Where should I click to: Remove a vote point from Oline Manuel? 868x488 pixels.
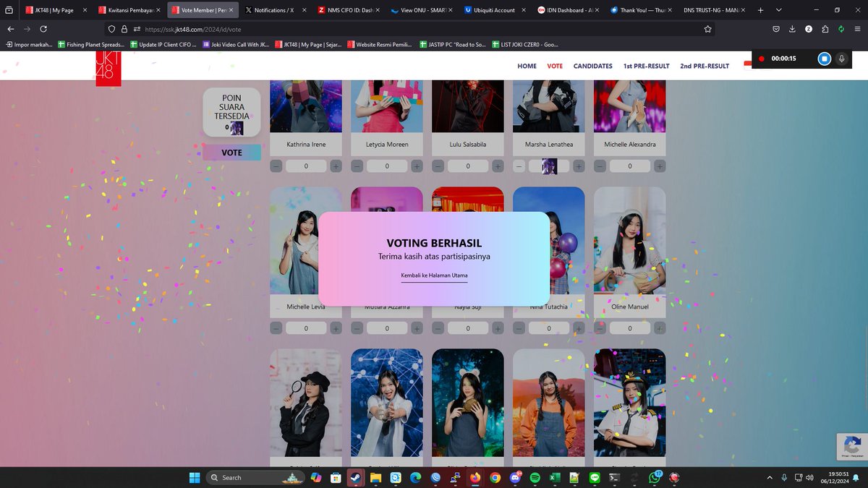pos(600,328)
